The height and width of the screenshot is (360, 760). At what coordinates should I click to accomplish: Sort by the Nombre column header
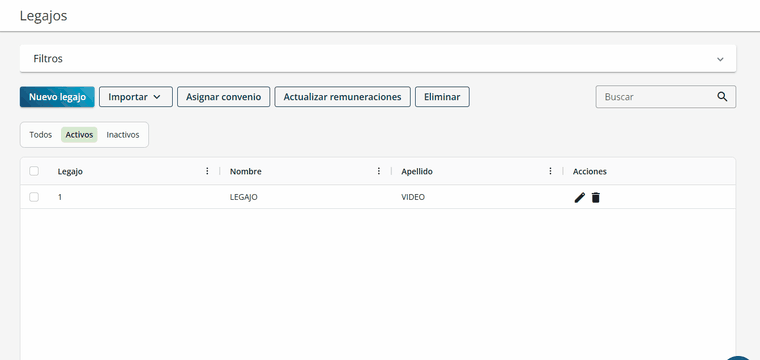[246, 172]
